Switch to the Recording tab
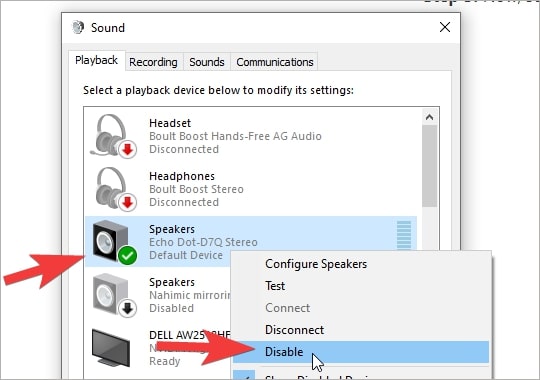 (x=153, y=62)
